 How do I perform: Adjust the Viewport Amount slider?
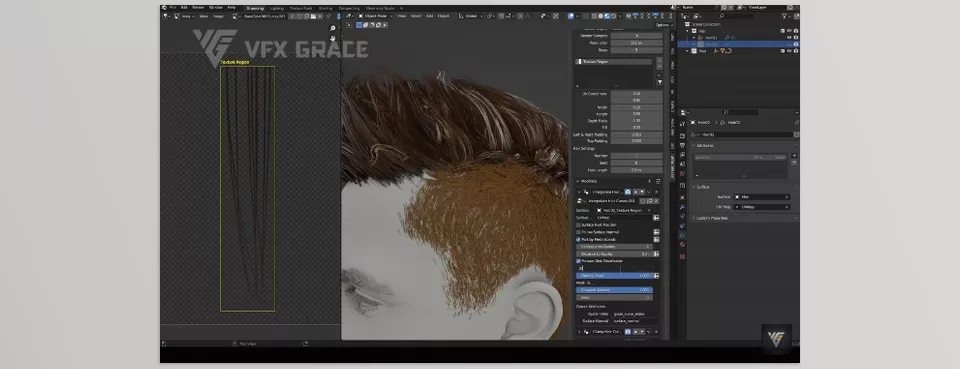coord(615,290)
